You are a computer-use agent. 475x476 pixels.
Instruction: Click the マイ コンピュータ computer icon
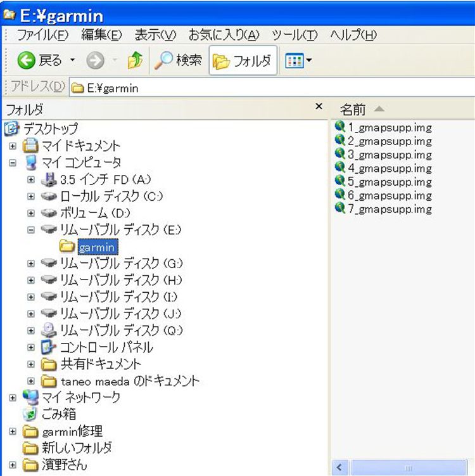pos(31,162)
